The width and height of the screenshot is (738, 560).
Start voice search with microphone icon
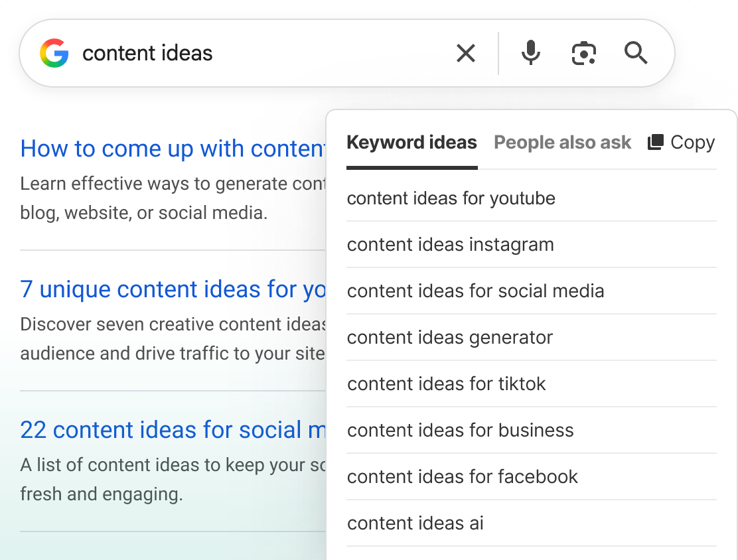530,53
